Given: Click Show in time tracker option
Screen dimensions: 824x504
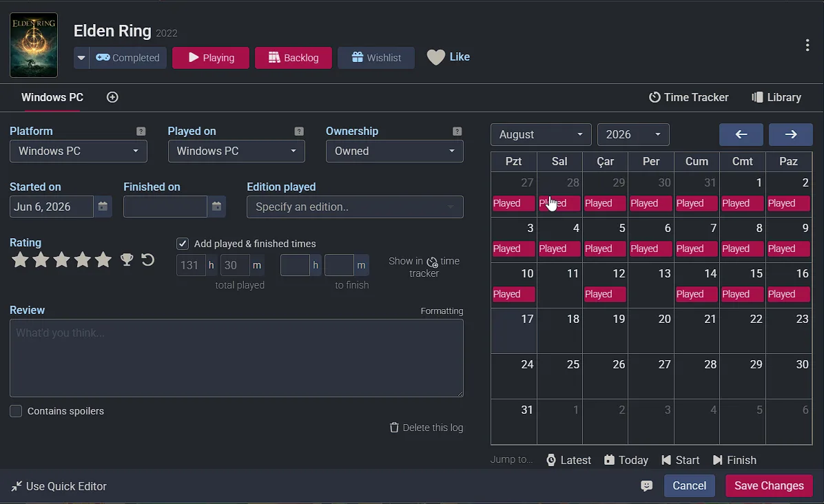Looking at the screenshot, I should point(424,266).
